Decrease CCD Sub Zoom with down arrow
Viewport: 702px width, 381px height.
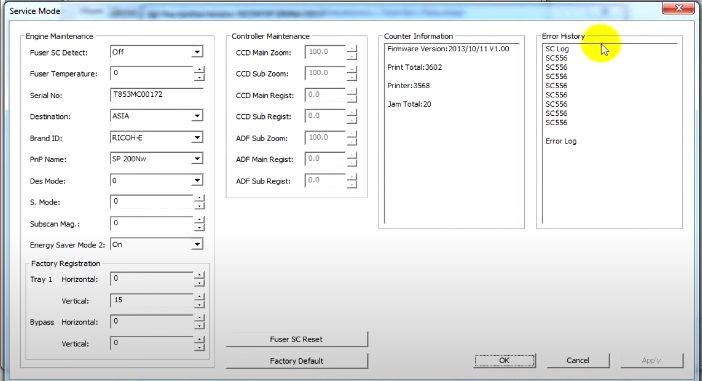click(352, 77)
